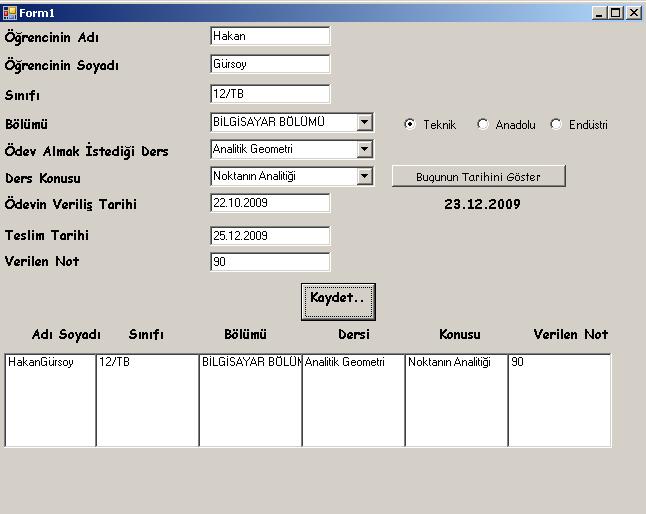
Task: Open the Ders Konusu combo box
Action: coord(364,176)
